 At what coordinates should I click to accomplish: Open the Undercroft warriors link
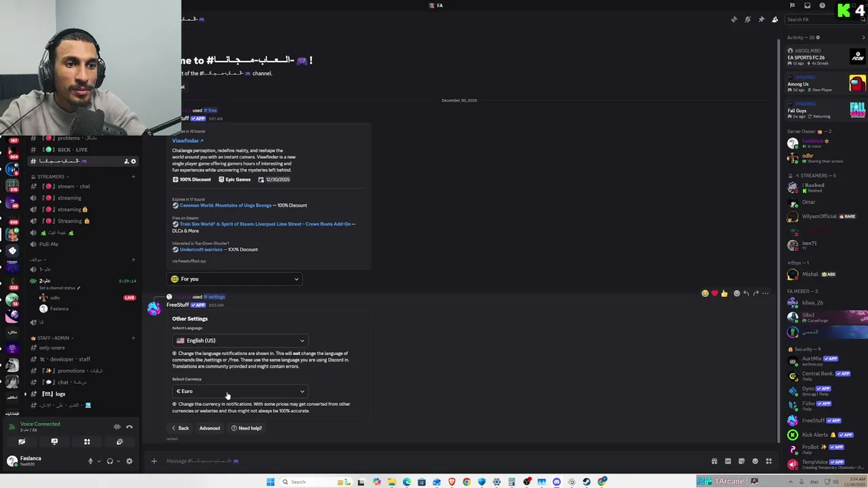(x=201, y=249)
